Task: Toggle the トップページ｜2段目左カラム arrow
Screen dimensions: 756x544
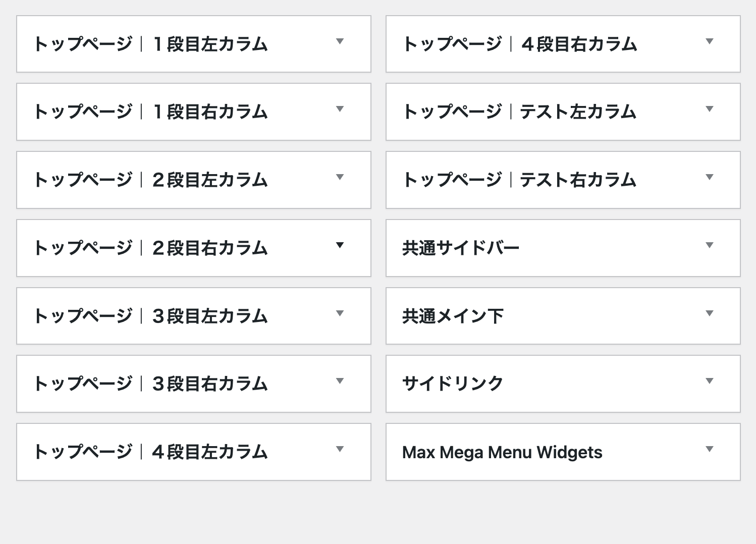Action: click(x=340, y=177)
